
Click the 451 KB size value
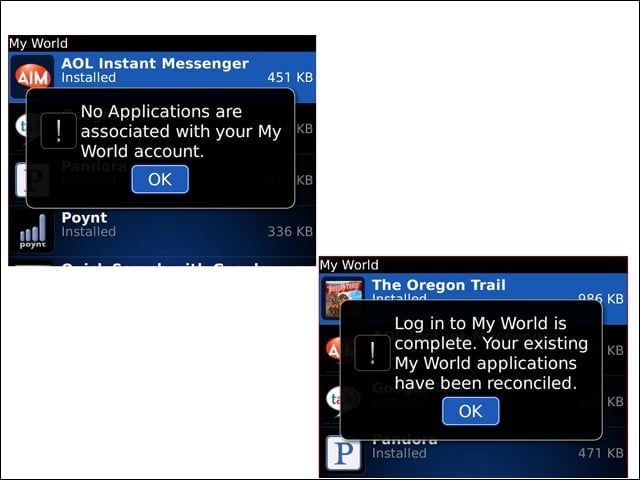(290, 77)
